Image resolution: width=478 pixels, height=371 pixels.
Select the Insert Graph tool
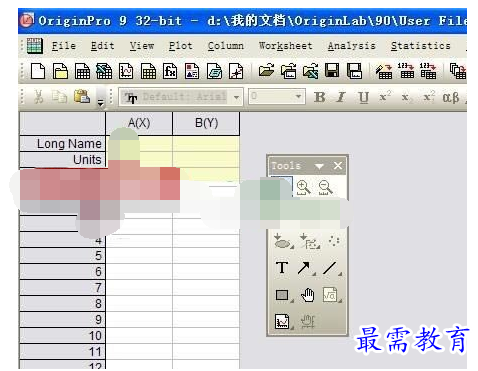coord(284,322)
